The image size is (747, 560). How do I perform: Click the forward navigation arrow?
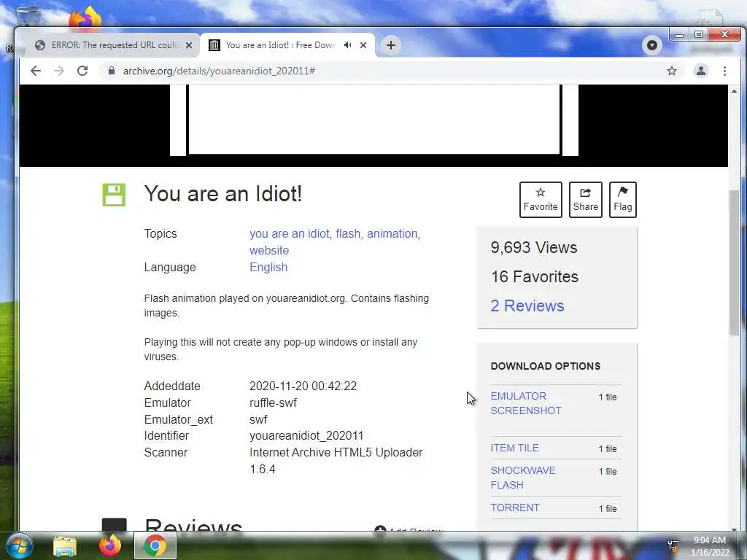[59, 71]
